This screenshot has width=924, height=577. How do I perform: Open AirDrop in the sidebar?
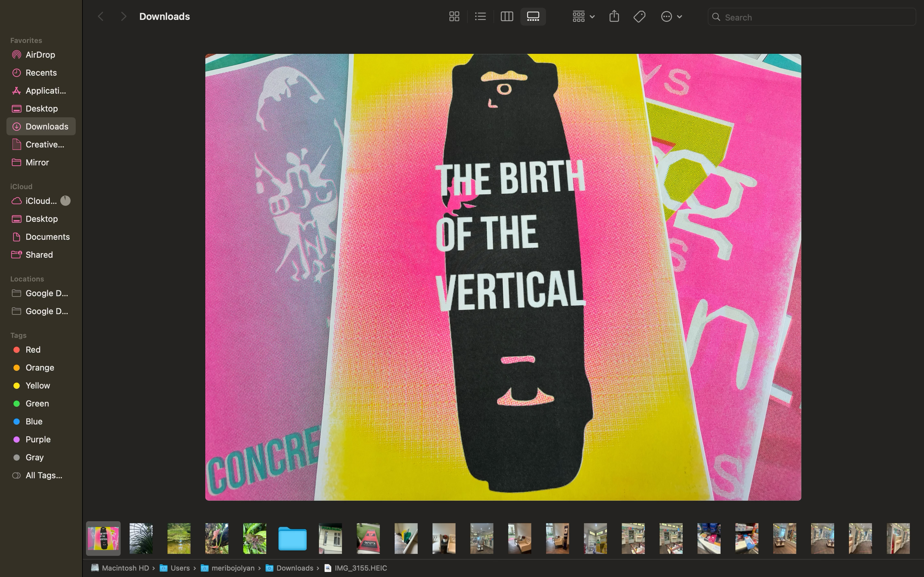pos(40,54)
